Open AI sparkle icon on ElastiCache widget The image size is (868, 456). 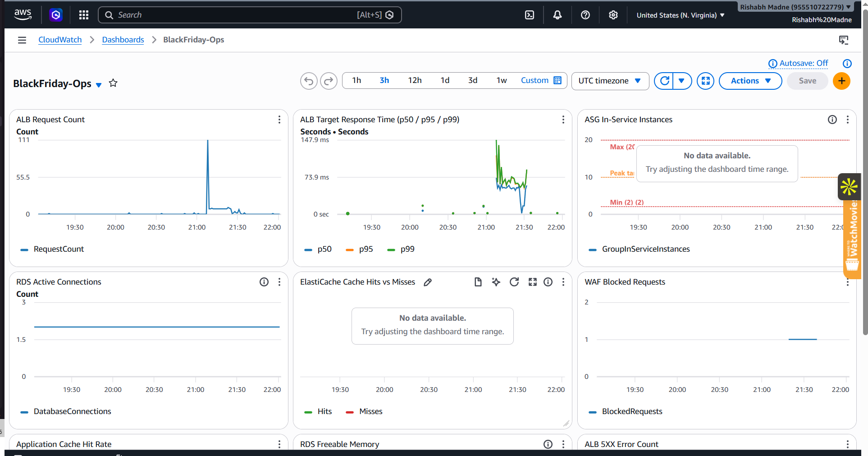point(496,282)
